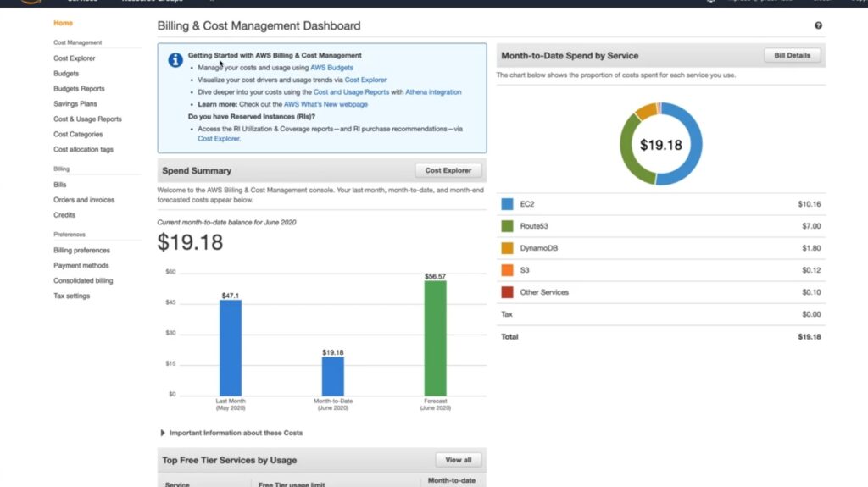
Task: Click the orange S3 color swatch
Action: [x=507, y=270]
